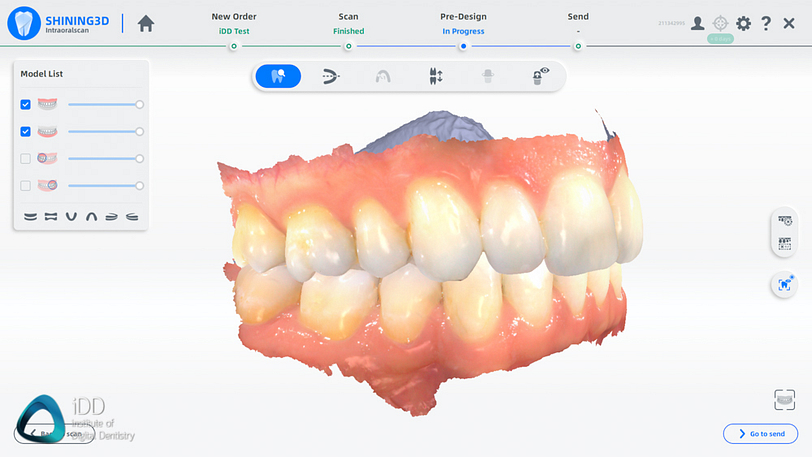
Task: Click the scan body view eye tool
Action: (541, 76)
